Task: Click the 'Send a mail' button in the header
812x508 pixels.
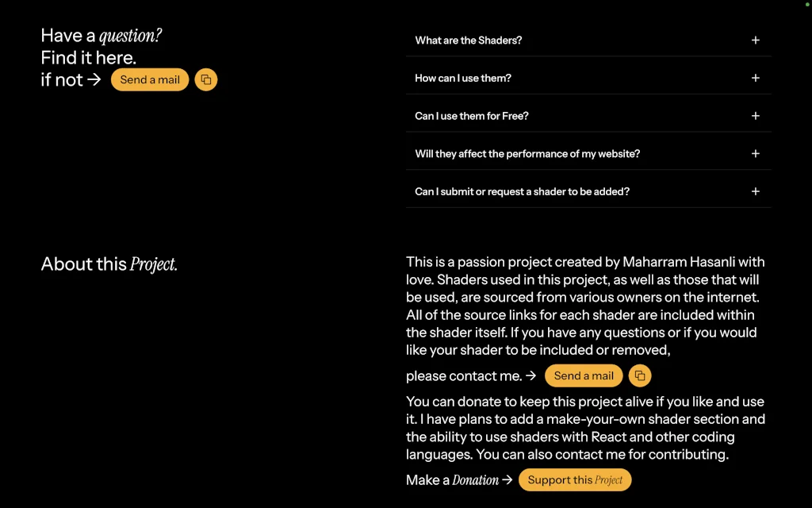Action: (149, 79)
